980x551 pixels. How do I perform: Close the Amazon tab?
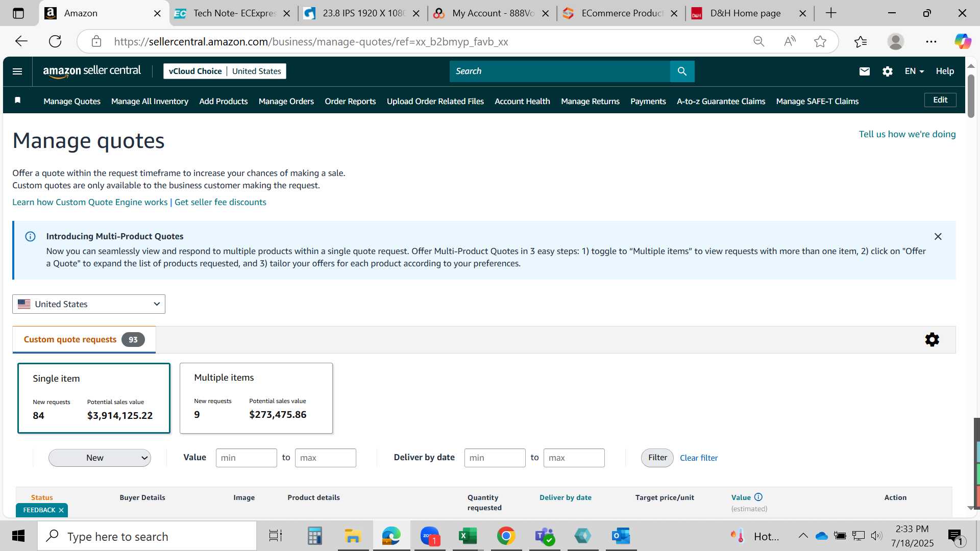(x=158, y=13)
